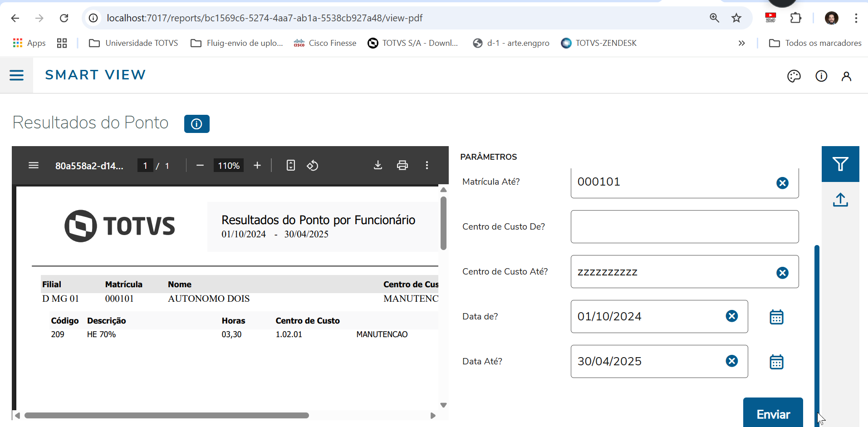Download the PDF report
Image resolution: width=868 pixels, height=427 pixels.
[x=378, y=165]
